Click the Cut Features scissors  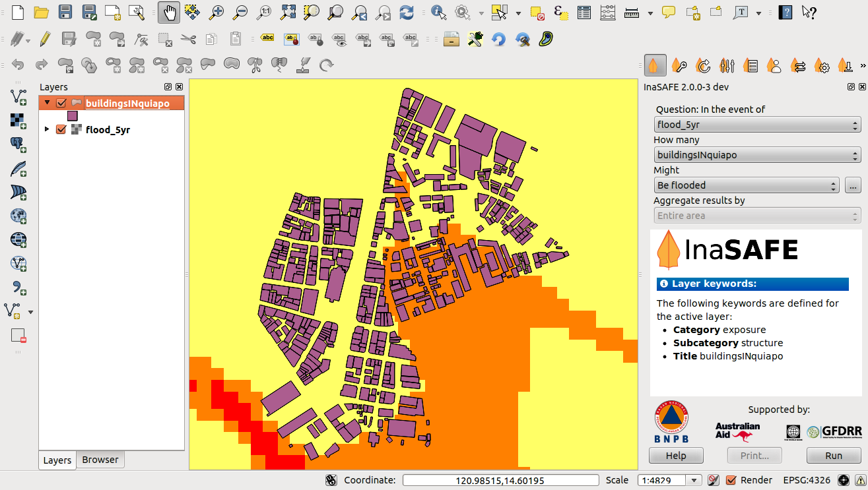[x=187, y=39]
